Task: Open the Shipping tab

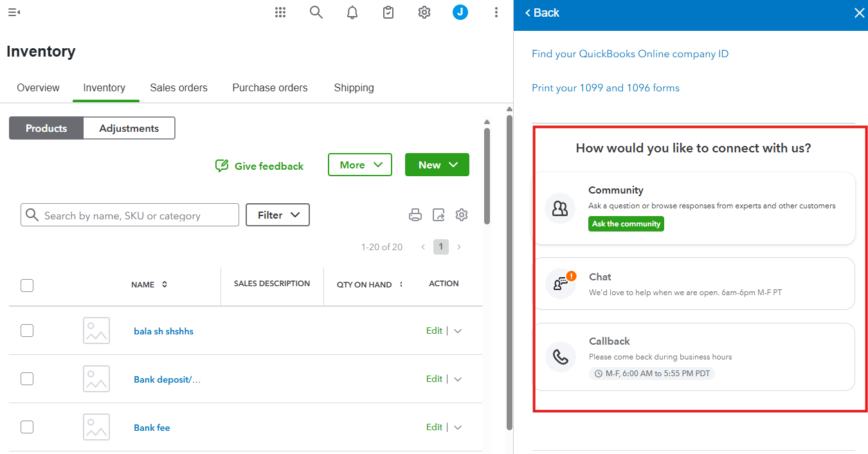Action: pos(354,87)
